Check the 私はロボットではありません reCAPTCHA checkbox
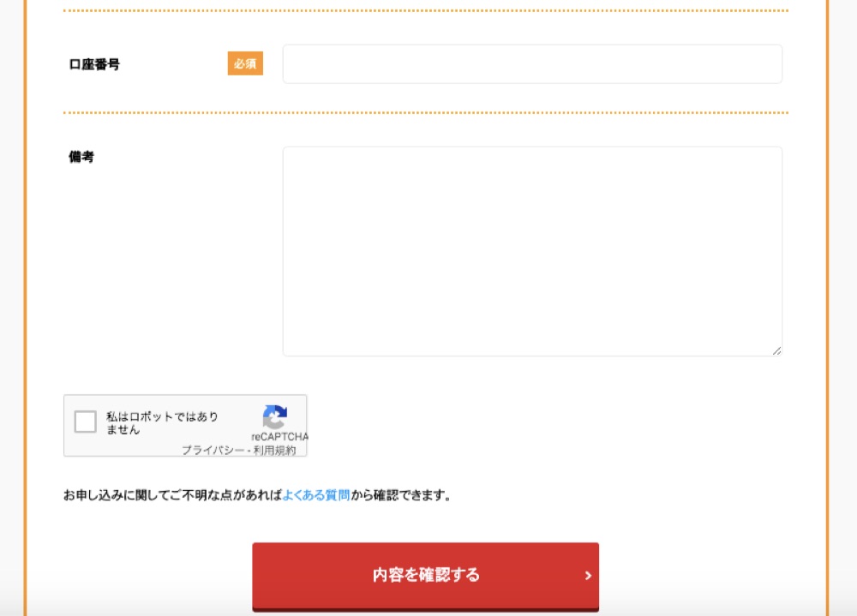Screen dimensions: 857x616 (85, 422)
